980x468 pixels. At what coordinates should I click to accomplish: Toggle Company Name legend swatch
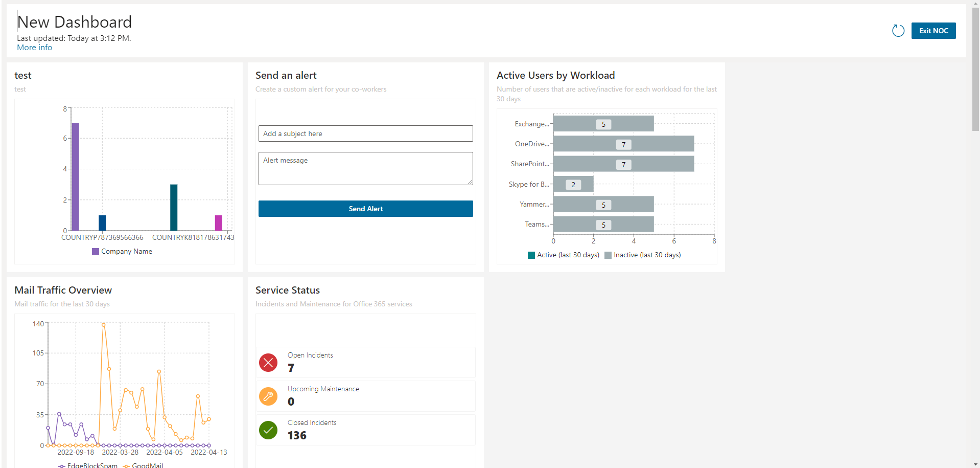click(x=96, y=252)
